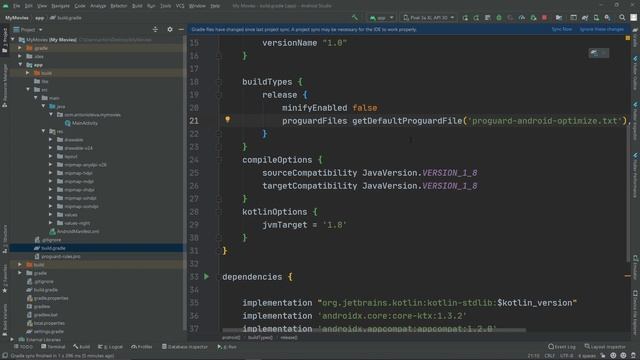Open the Run tool window tab
Screen dimensions: 640x360
pyautogui.click(x=227, y=347)
